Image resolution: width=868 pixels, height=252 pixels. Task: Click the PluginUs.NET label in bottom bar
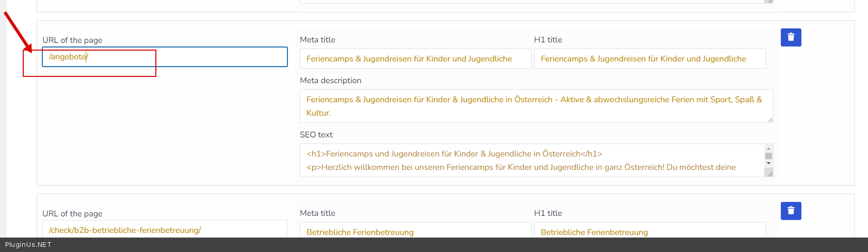pos(28,245)
